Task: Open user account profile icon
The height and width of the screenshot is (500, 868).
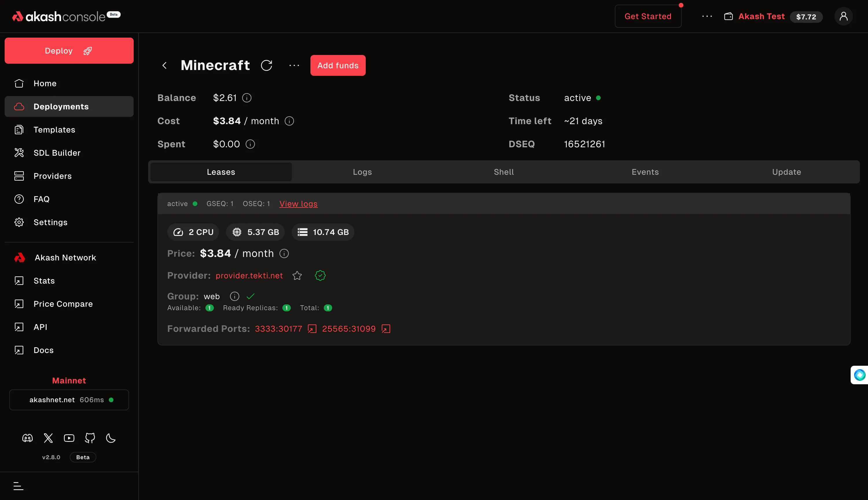Action: point(843,16)
